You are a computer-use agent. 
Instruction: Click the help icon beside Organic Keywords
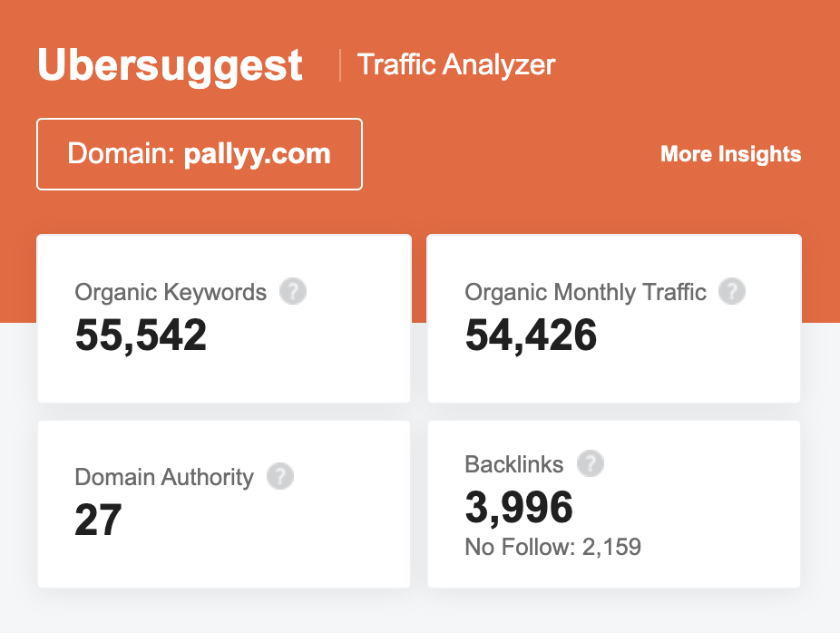pos(293,292)
